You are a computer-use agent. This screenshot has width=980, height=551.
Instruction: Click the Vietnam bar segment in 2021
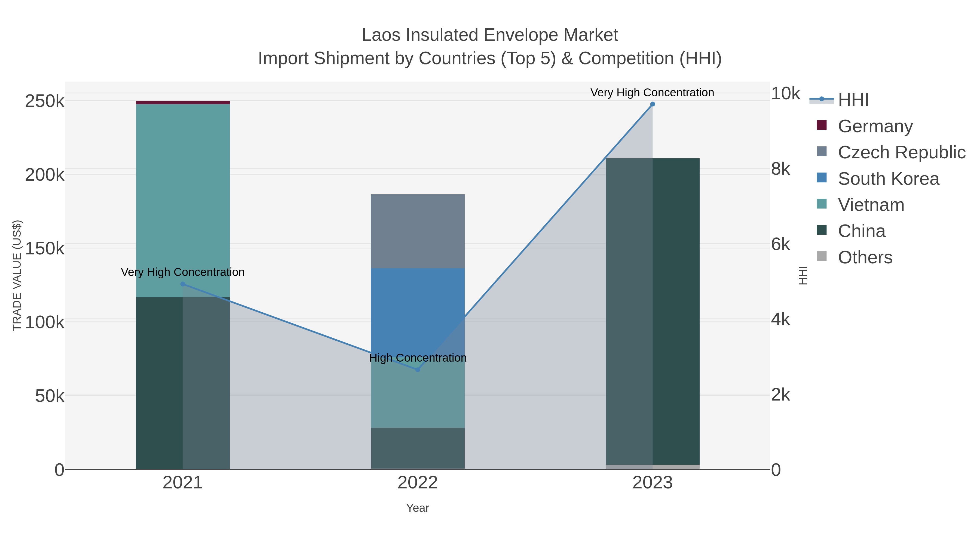click(183, 201)
